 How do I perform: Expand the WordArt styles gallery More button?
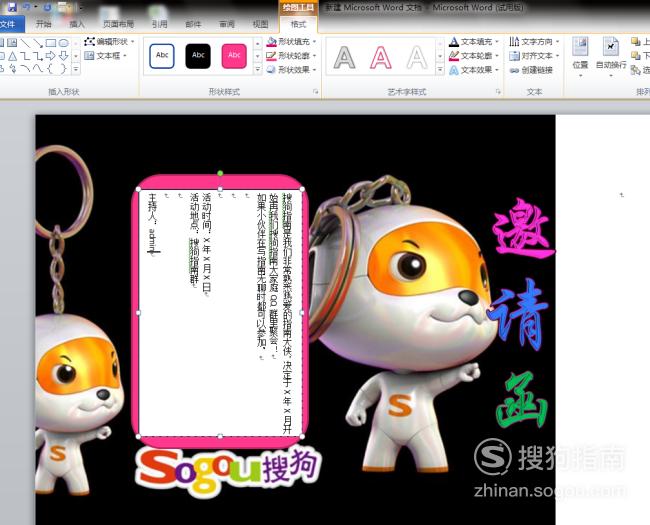[440, 69]
